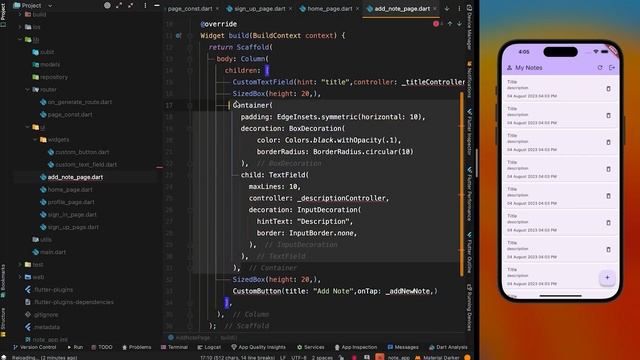Open TODO tool window

pos(102,347)
